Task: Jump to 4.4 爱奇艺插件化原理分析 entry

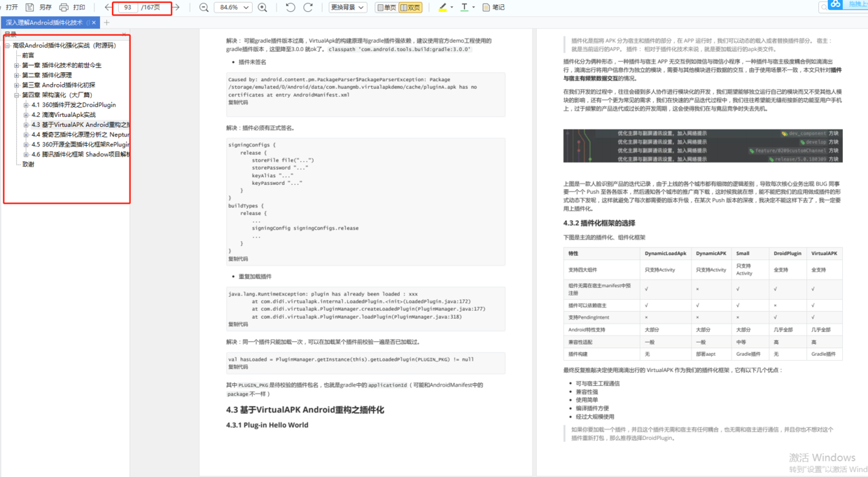Action: (x=80, y=134)
